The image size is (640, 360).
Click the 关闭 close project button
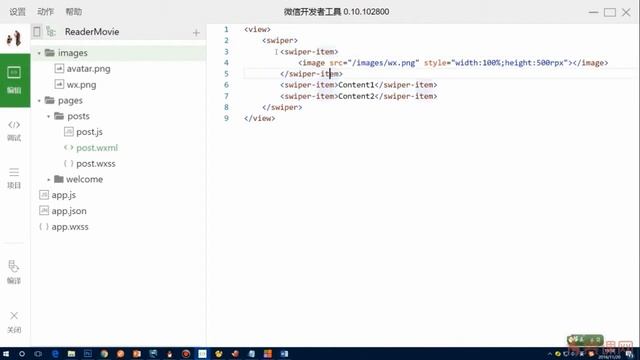point(14,322)
